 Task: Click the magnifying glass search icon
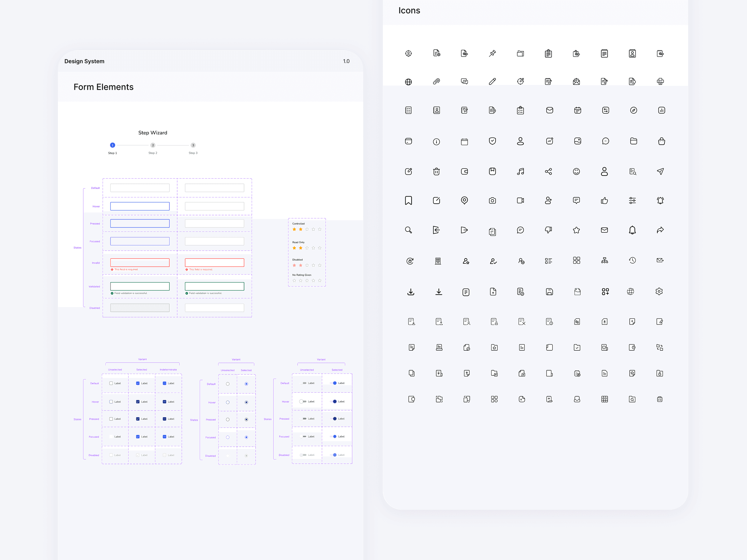[408, 230]
